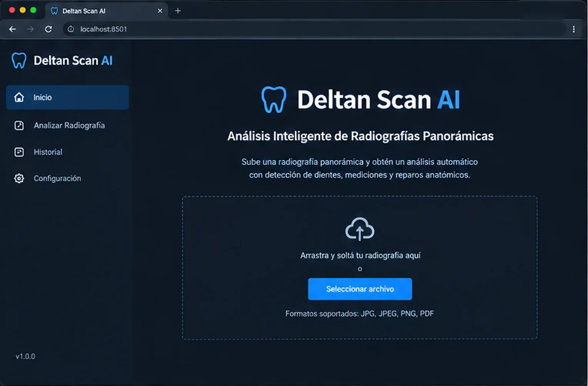
Task: Open the browser three-dot menu
Action: click(x=573, y=29)
